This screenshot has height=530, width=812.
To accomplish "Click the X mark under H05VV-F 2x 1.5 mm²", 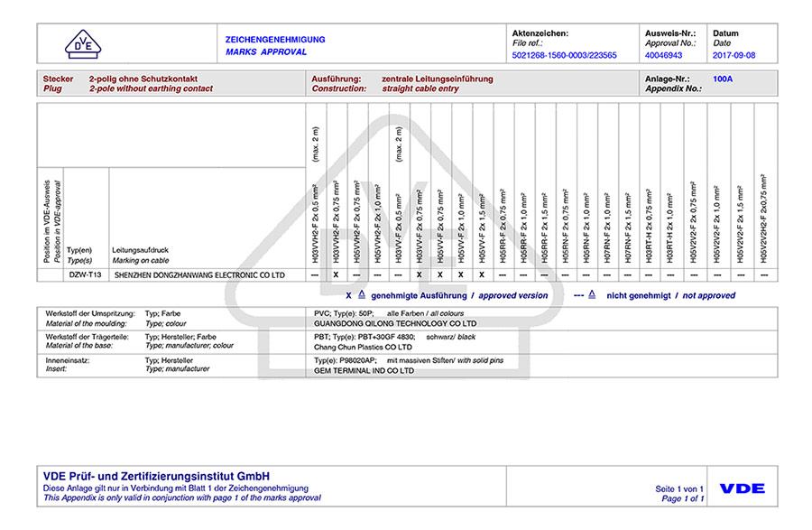I will tap(481, 274).
